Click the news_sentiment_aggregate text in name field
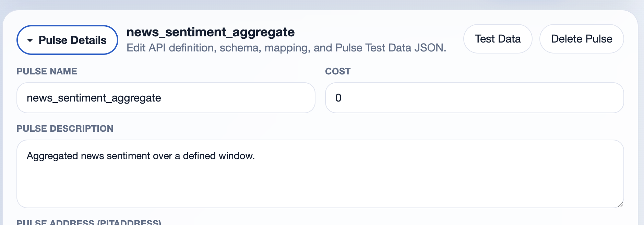The height and width of the screenshot is (225, 644). coord(94,98)
